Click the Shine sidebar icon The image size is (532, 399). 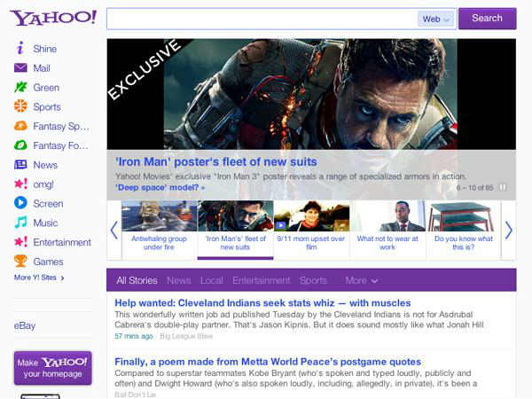coord(20,48)
